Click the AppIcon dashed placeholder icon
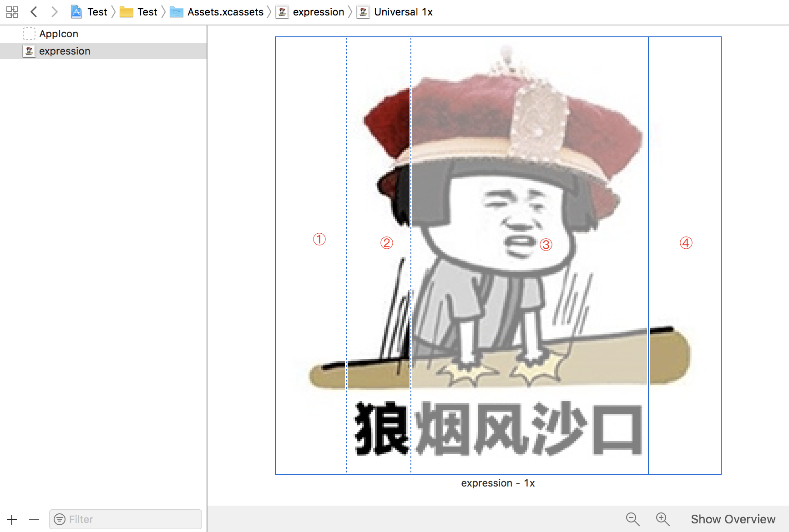This screenshot has height=532, width=789. click(x=29, y=34)
